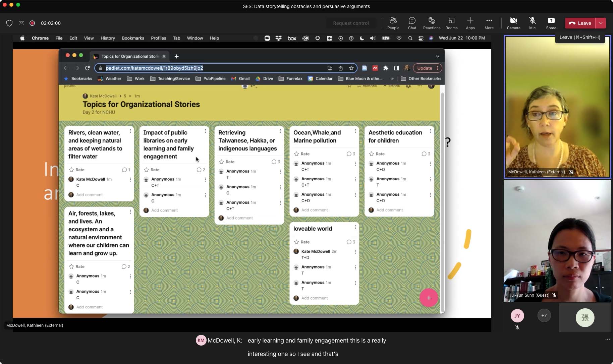Rate the Air, forests, lakes post

click(76, 266)
